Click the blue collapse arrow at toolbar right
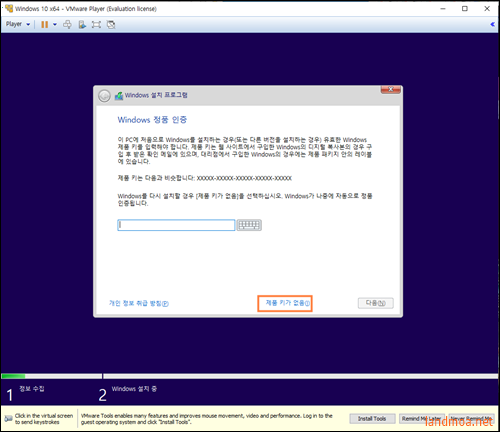The width and height of the screenshot is (500, 432). (x=493, y=24)
